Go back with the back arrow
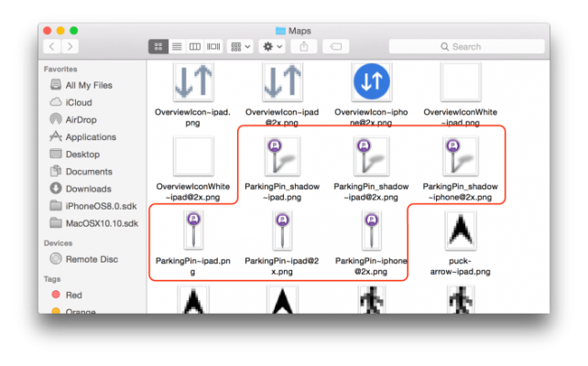Viewport: 588px width, 366px height. point(52,46)
